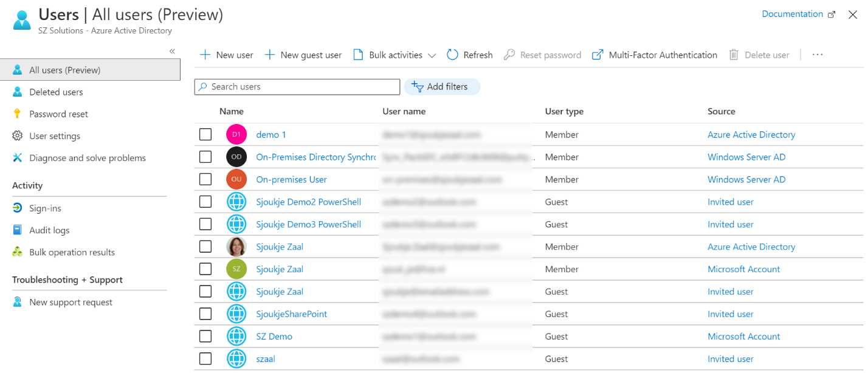Click the Sign-ins activity icon
Screen dimensions: 868x373
coord(18,208)
